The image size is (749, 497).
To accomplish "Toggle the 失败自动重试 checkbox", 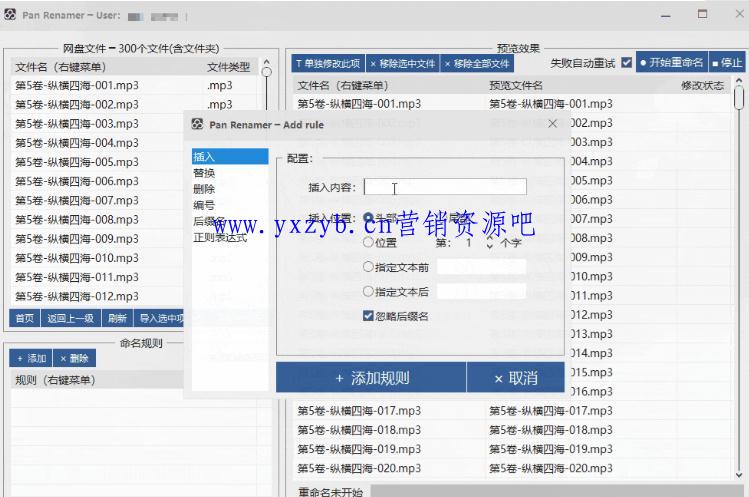I will (627, 63).
